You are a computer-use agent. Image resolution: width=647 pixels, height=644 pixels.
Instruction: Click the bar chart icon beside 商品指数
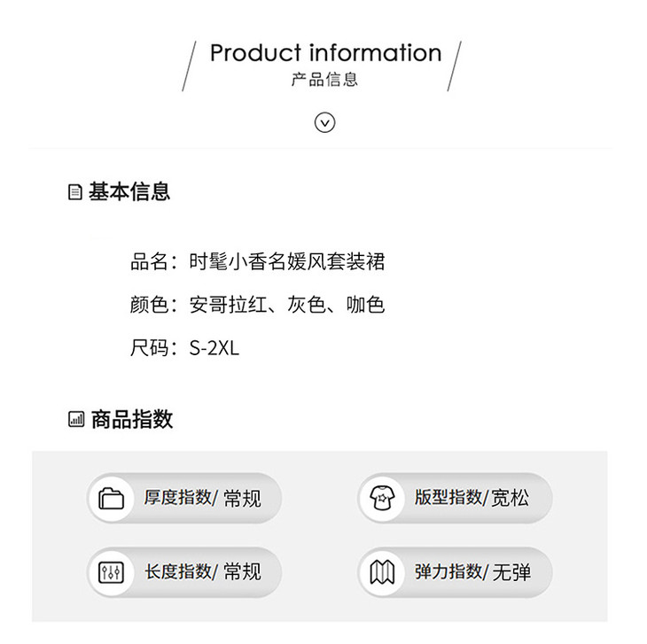[x=76, y=419]
